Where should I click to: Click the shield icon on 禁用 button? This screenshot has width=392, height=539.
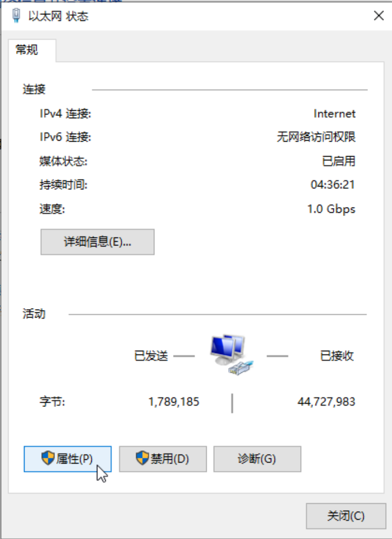coord(142,458)
